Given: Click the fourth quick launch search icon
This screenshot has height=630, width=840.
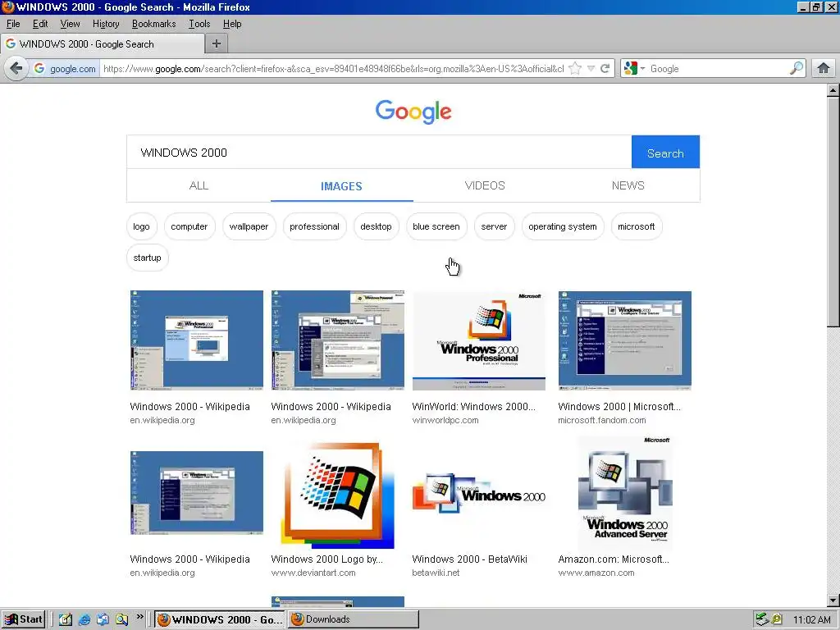Looking at the screenshot, I should (x=121, y=619).
